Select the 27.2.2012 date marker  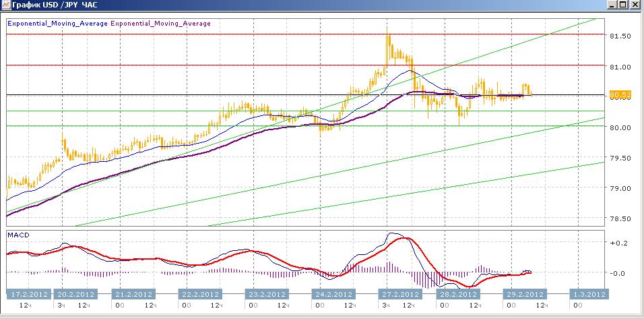[x=400, y=294]
